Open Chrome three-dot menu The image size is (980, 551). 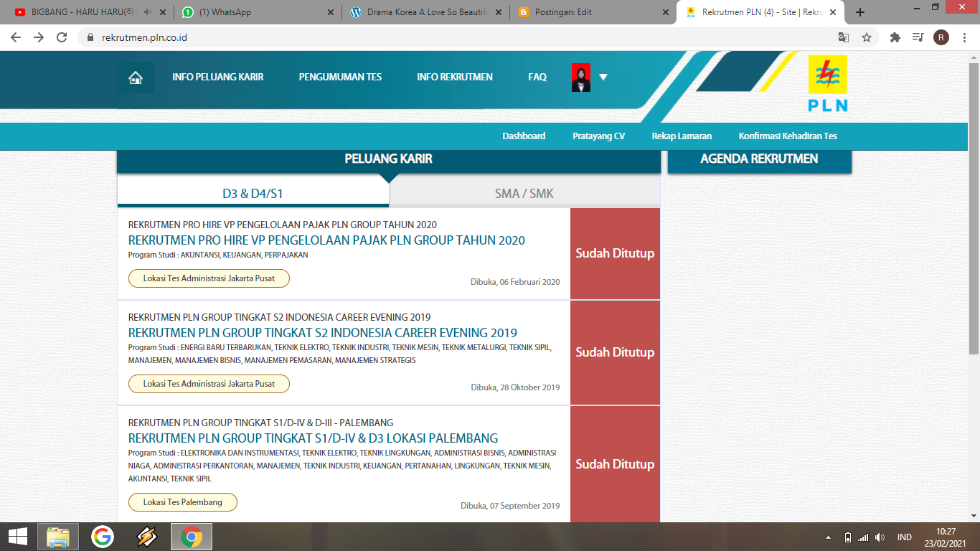[963, 37]
